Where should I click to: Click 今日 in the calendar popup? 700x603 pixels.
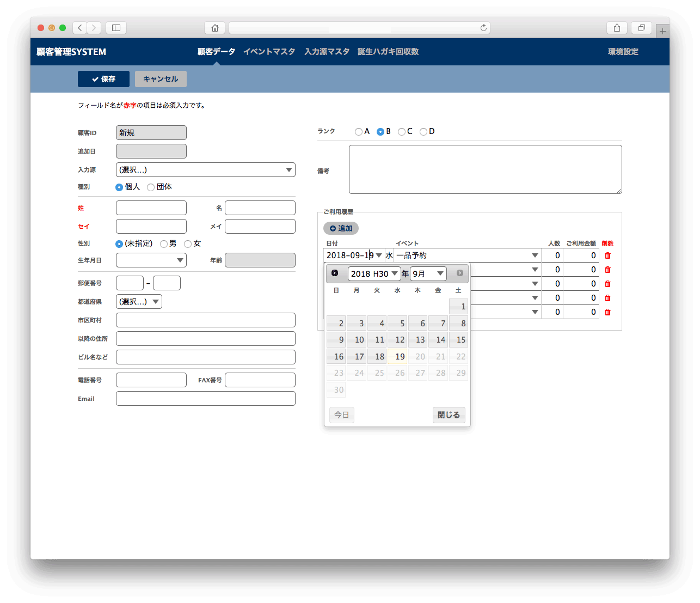[x=342, y=415]
